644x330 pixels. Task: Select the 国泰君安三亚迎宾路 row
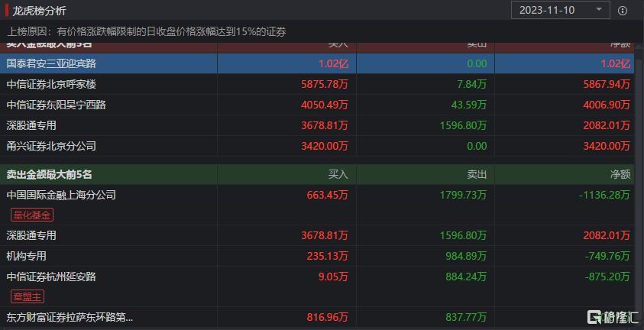[317, 63]
